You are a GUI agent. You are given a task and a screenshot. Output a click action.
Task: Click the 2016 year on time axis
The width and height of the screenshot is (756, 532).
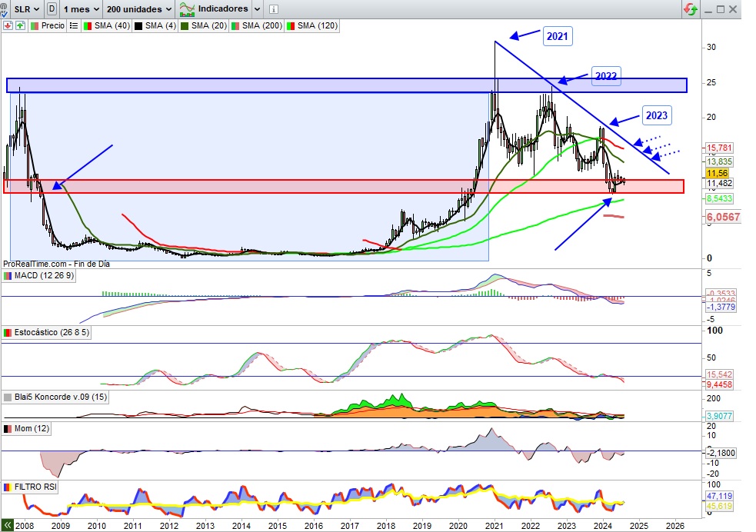[313, 526]
